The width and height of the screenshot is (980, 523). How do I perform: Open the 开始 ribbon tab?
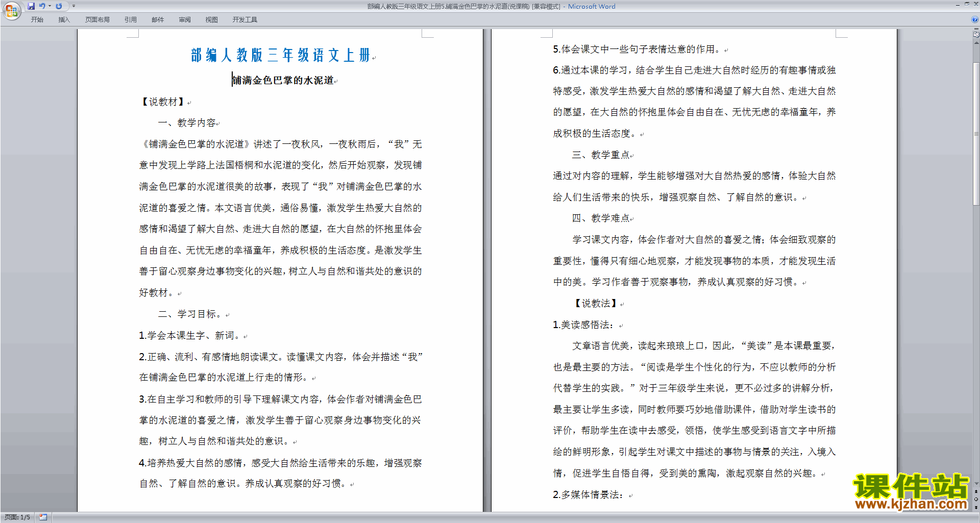37,19
